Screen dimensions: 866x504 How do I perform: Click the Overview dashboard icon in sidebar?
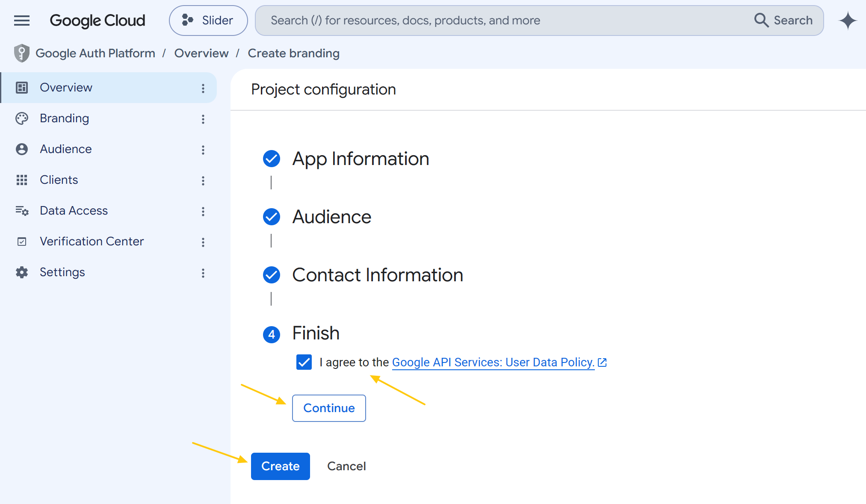(22, 88)
